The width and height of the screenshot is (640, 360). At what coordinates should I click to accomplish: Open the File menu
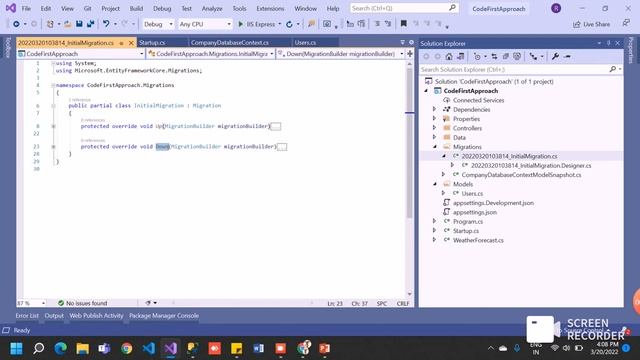pos(26,9)
